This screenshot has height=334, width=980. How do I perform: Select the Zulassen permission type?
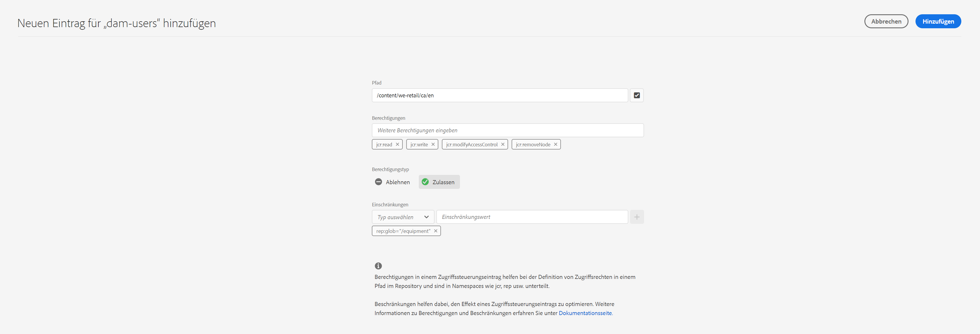tap(439, 182)
